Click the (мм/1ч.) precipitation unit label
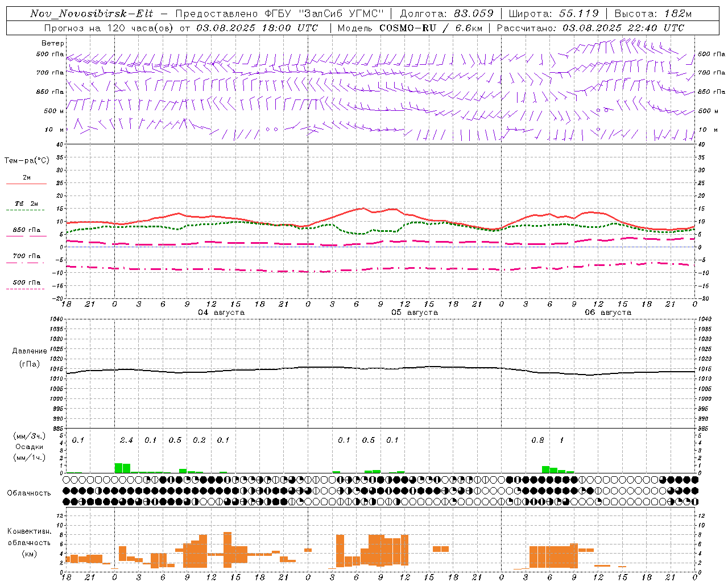728x582 pixels. [29, 458]
